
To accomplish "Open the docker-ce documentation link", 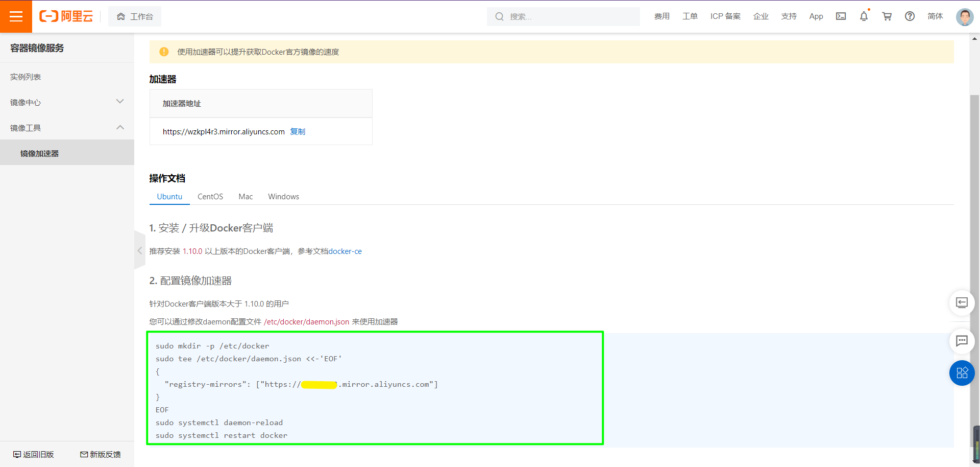I will pos(345,251).
